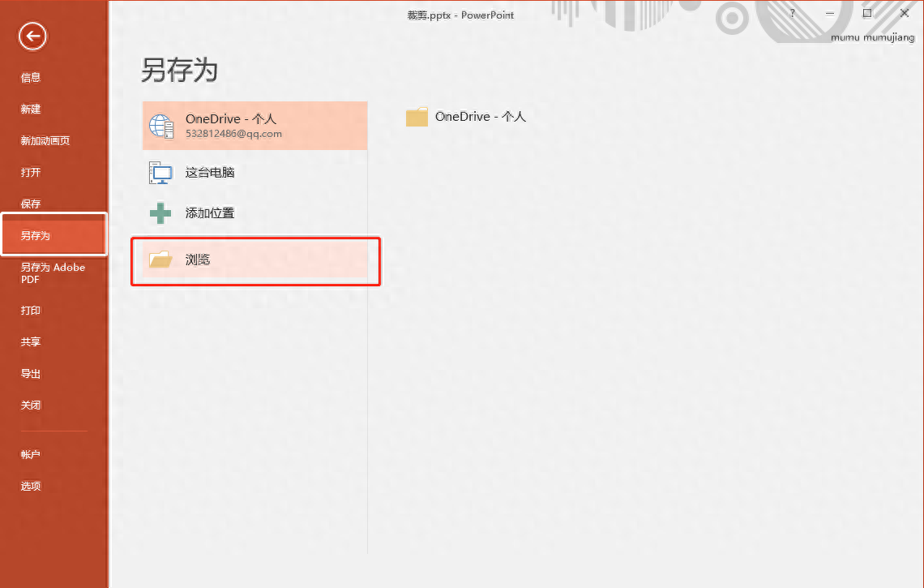Image resolution: width=924 pixels, height=588 pixels.
Task: Open the 帐户 page
Action: click(x=31, y=454)
